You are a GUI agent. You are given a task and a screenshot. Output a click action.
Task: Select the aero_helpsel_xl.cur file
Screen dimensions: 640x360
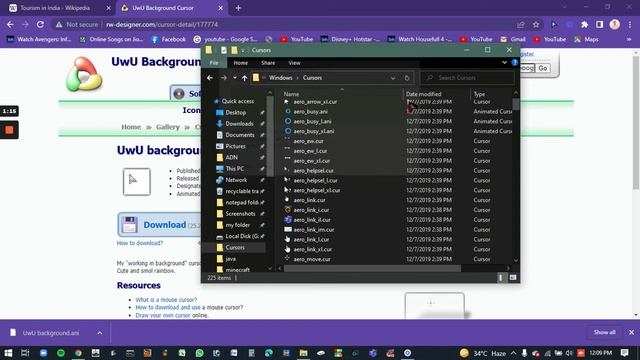click(x=316, y=190)
